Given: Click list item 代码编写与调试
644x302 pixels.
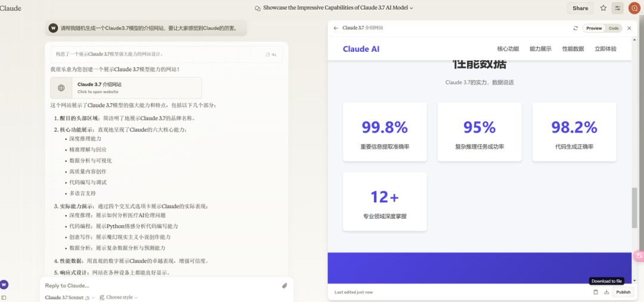Looking at the screenshot, I should [x=88, y=182].
